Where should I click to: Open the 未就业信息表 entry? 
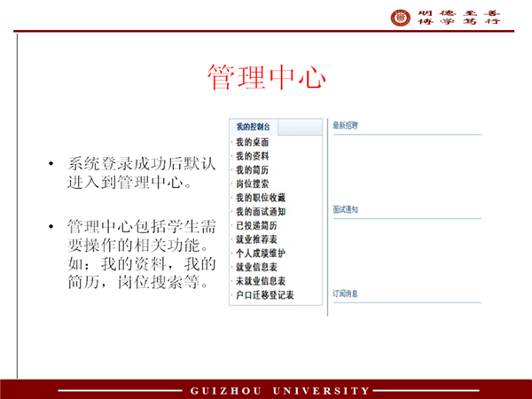(261, 280)
